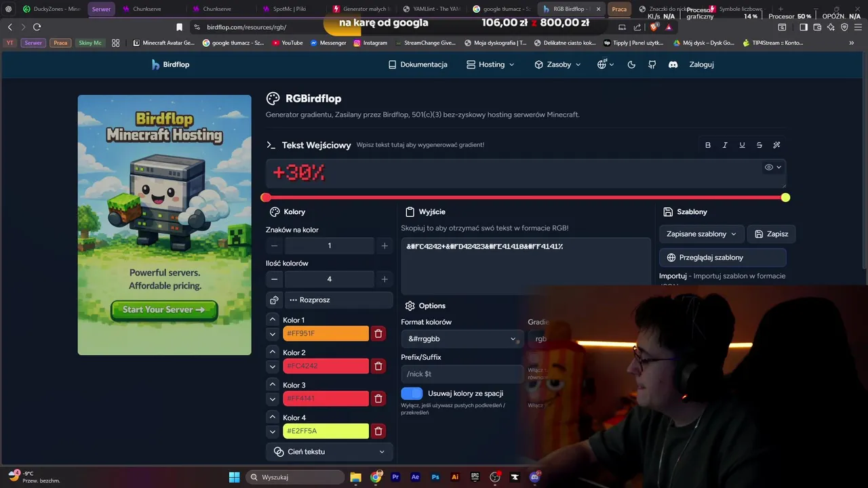Toggle italic formatting for input text
868x488 pixels.
[725, 145]
